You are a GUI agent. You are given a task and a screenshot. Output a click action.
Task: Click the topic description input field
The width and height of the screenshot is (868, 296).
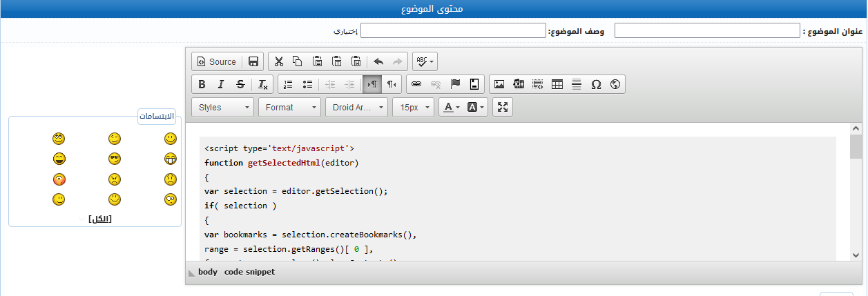click(453, 31)
